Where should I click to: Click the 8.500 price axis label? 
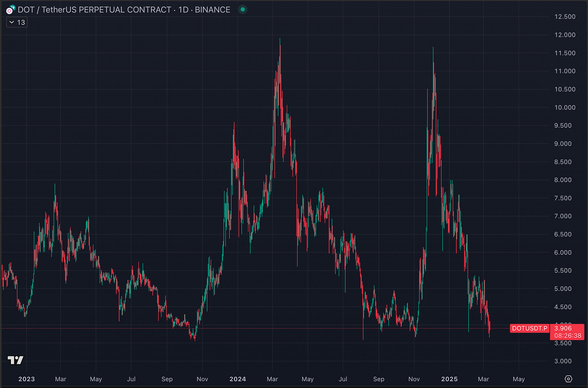(x=563, y=162)
